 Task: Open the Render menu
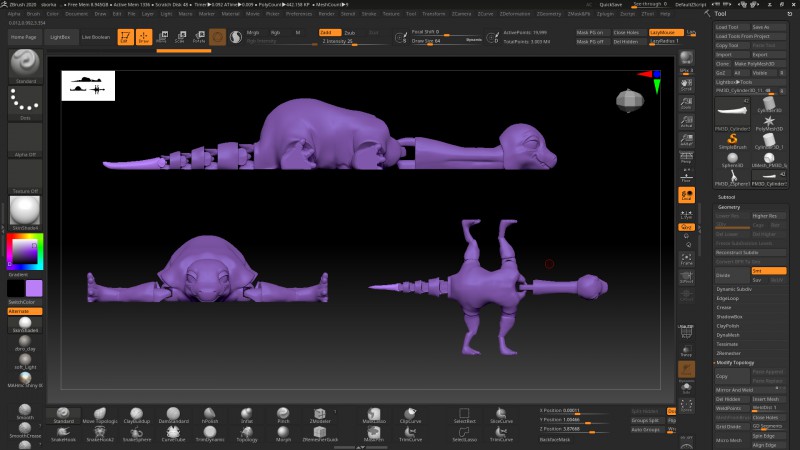[x=327, y=14]
